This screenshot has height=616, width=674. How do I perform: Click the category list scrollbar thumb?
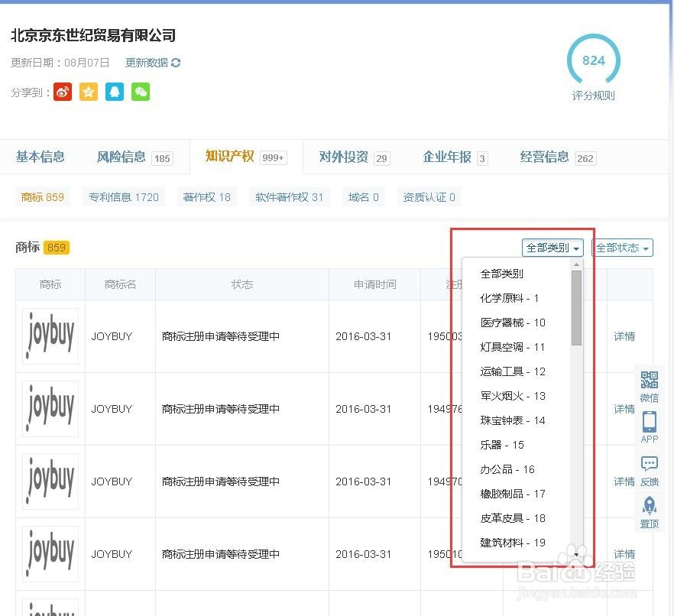576,308
